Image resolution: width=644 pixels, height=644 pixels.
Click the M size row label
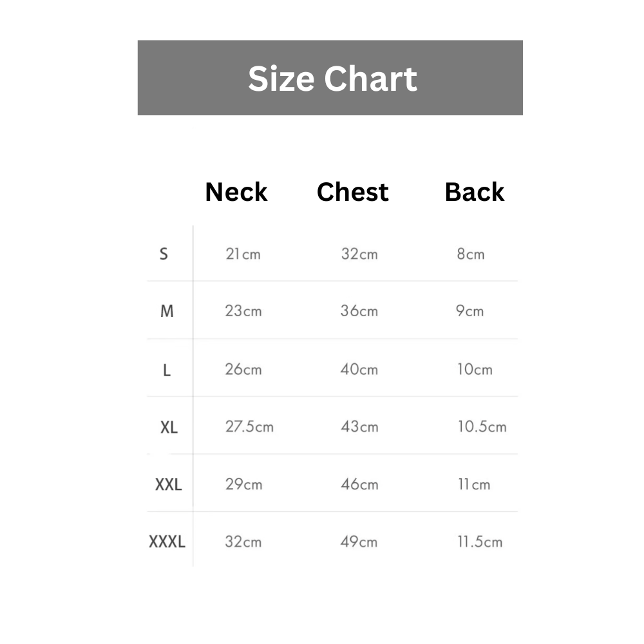(x=167, y=311)
